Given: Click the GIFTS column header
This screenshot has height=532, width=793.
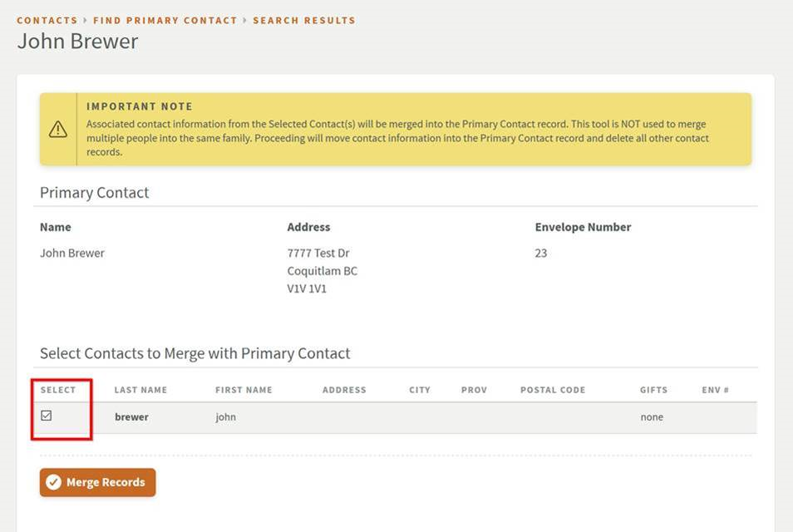Looking at the screenshot, I should click(x=653, y=389).
